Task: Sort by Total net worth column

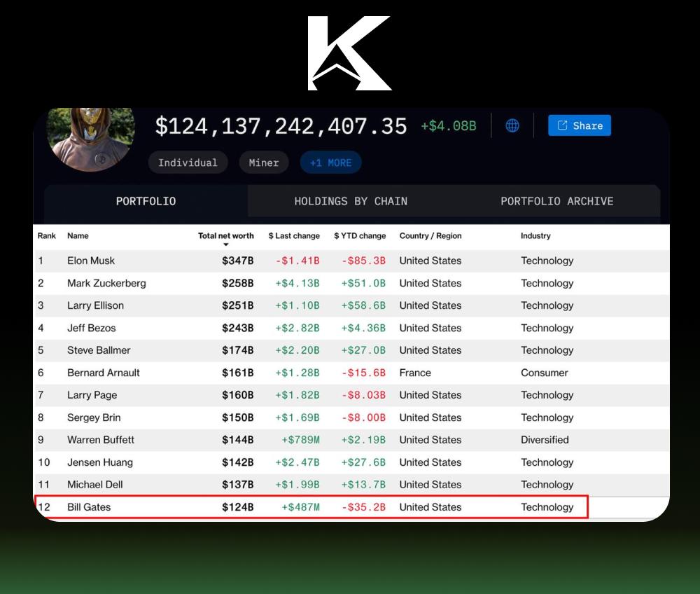Action: [x=226, y=236]
